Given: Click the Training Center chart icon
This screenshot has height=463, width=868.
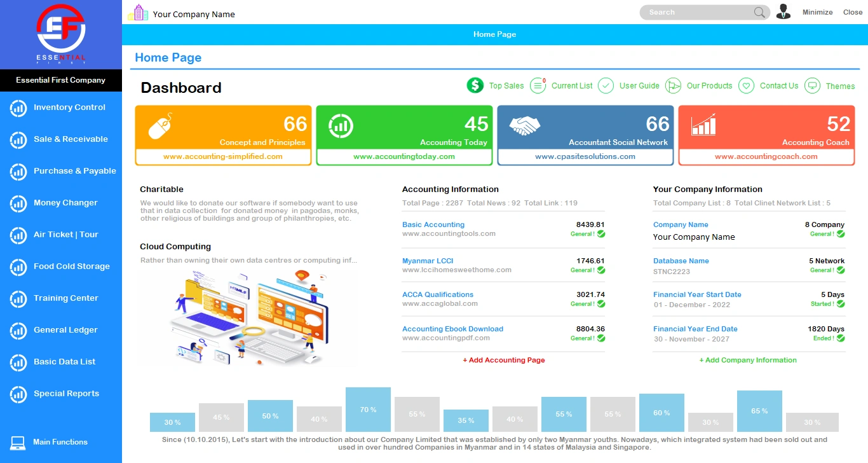Looking at the screenshot, I should (18, 299).
